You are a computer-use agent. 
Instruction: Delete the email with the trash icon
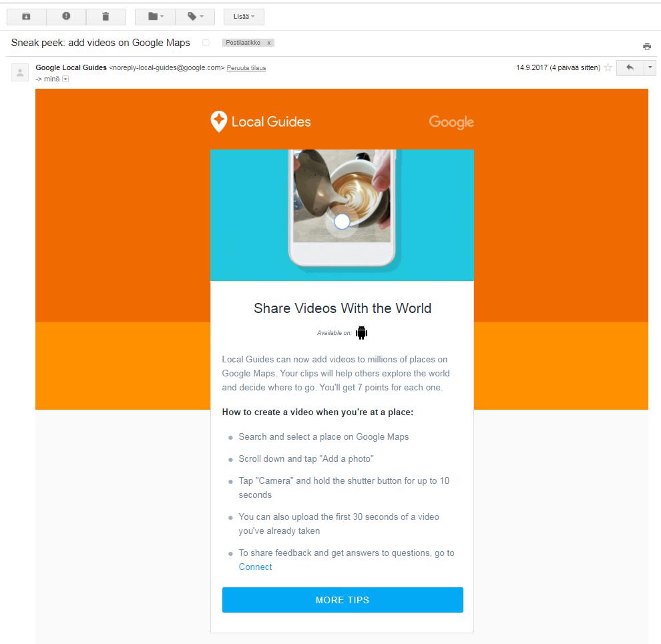point(105,17)
